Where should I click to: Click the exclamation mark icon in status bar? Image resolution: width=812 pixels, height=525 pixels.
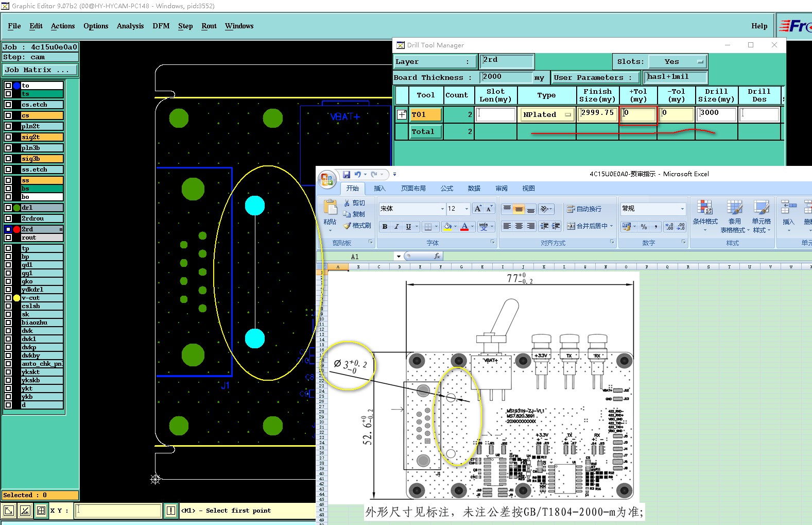(x=171, y=511)
